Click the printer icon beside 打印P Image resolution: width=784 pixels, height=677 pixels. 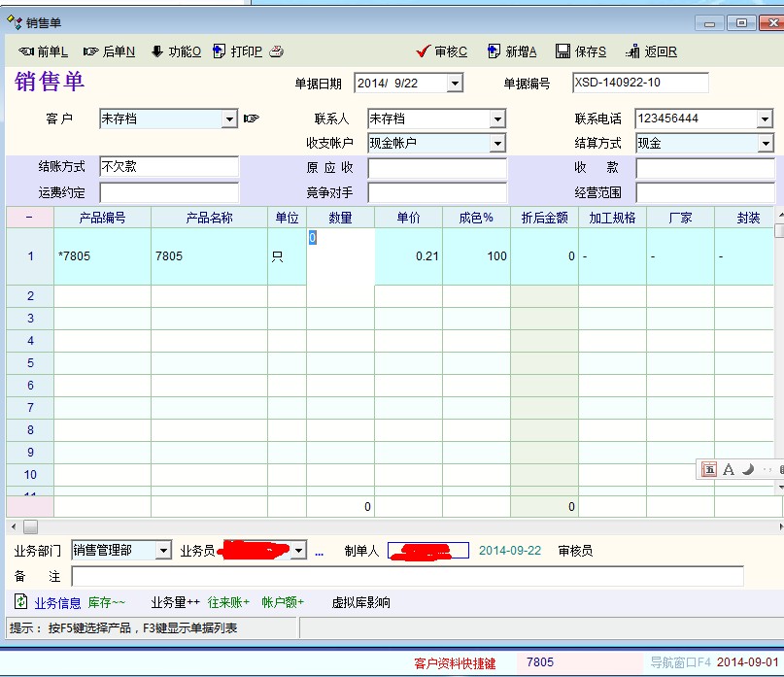[x=276, y=51]
